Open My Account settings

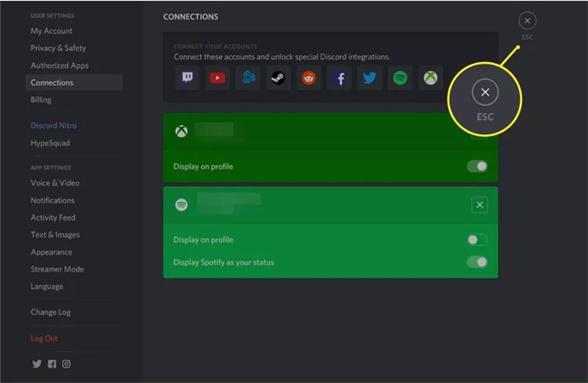pos(74,31)
